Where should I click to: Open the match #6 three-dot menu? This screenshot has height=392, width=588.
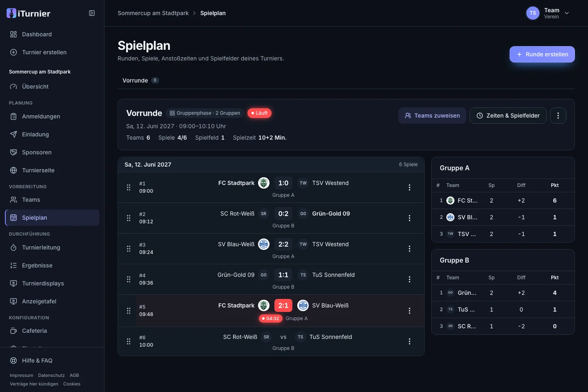pyautogui.click(x=410, y=341)
